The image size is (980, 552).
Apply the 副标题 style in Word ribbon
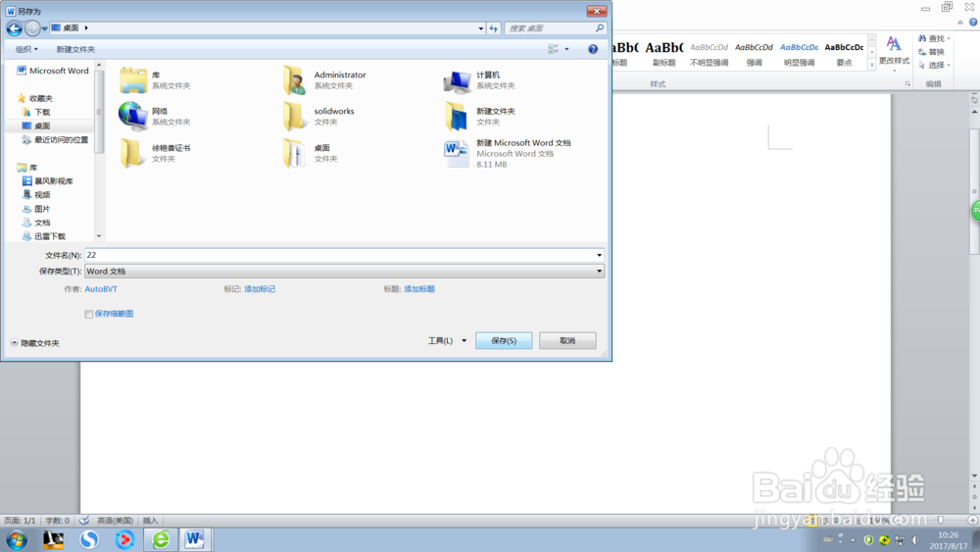pyautogui.click(x=663, y=54)
